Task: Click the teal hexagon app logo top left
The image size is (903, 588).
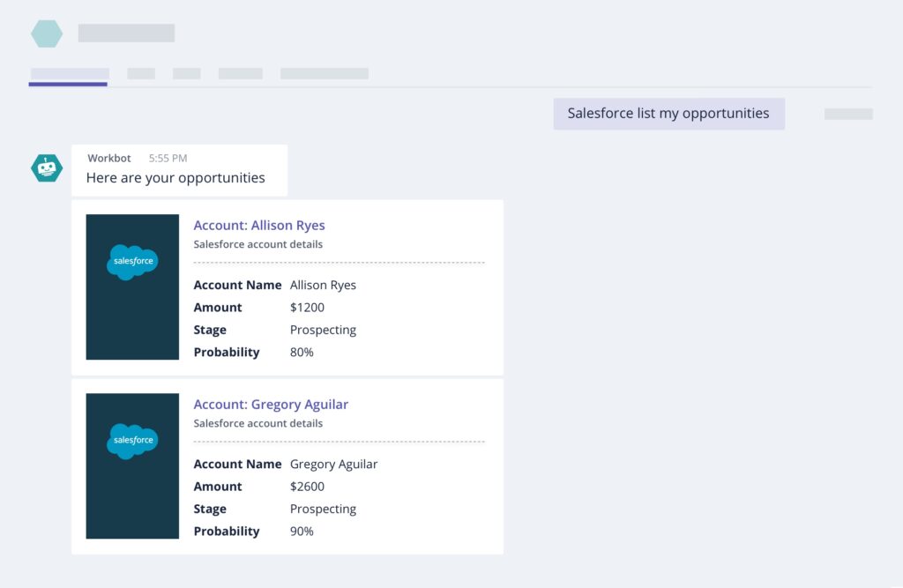Action: [46, 33]
